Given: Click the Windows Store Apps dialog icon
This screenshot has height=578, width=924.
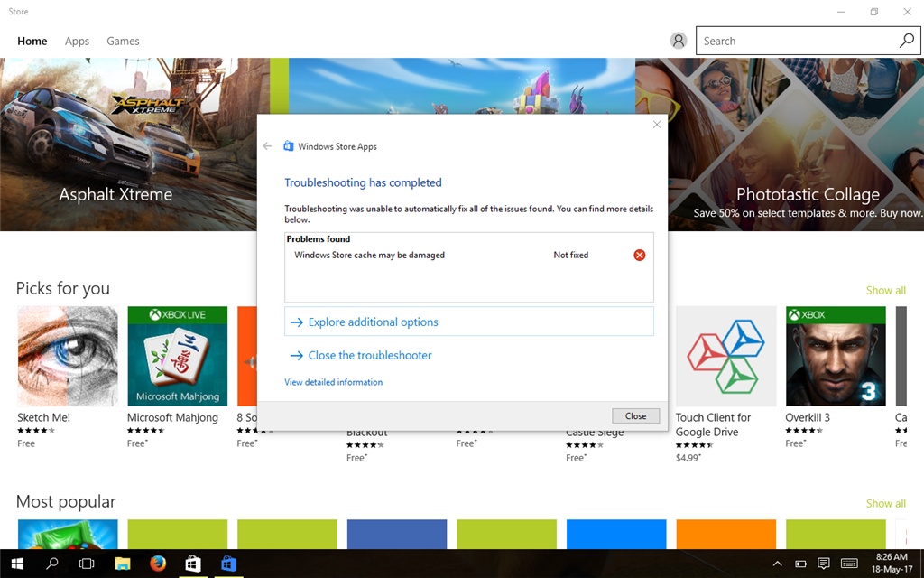Looking at the screenshot, I should (x=288, y=145).
